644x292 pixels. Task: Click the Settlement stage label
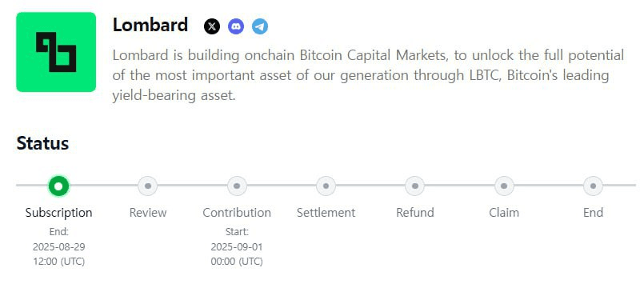click(x=326, y=213)
